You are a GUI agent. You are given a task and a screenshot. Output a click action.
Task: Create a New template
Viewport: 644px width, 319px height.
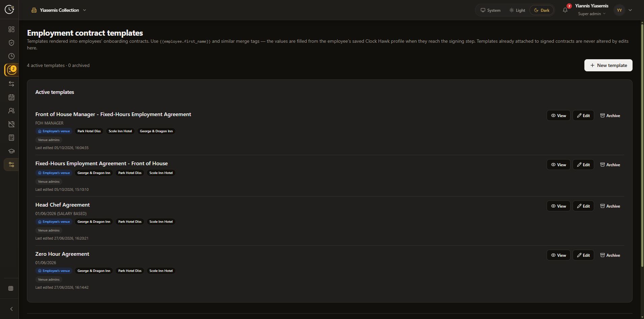(x=608, y=65)
